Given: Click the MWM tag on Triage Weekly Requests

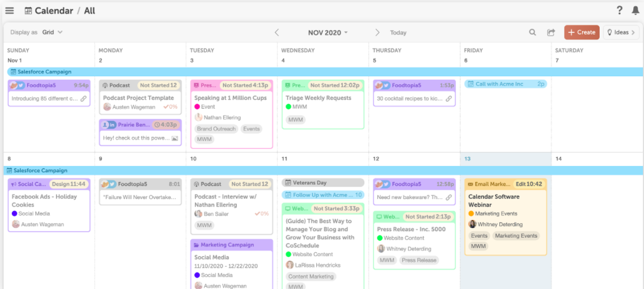Looking at the screenshot, I should pos(296,119).
